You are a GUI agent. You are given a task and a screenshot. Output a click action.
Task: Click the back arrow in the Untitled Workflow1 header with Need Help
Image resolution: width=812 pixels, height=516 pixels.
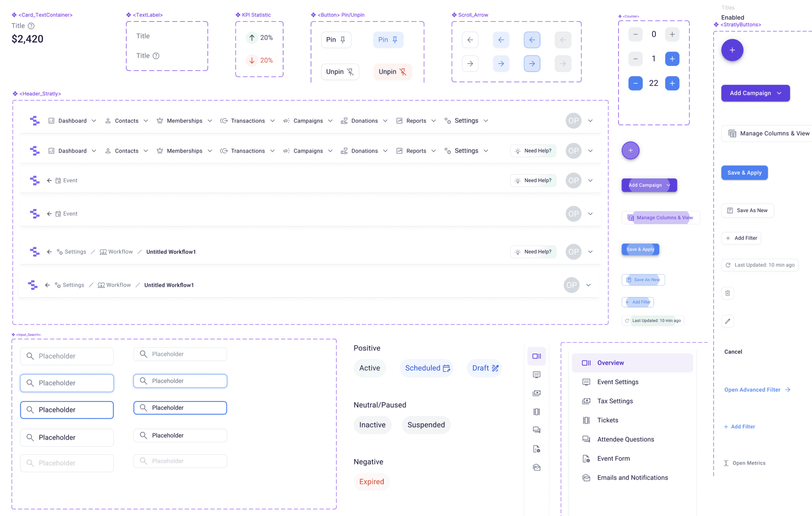pos(49,252)
